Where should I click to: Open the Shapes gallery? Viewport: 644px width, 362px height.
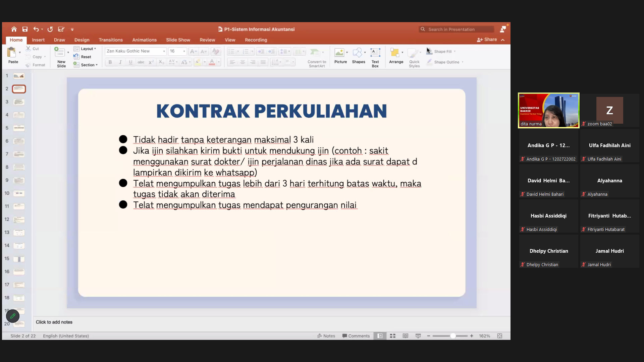click(x=358, y=56)
